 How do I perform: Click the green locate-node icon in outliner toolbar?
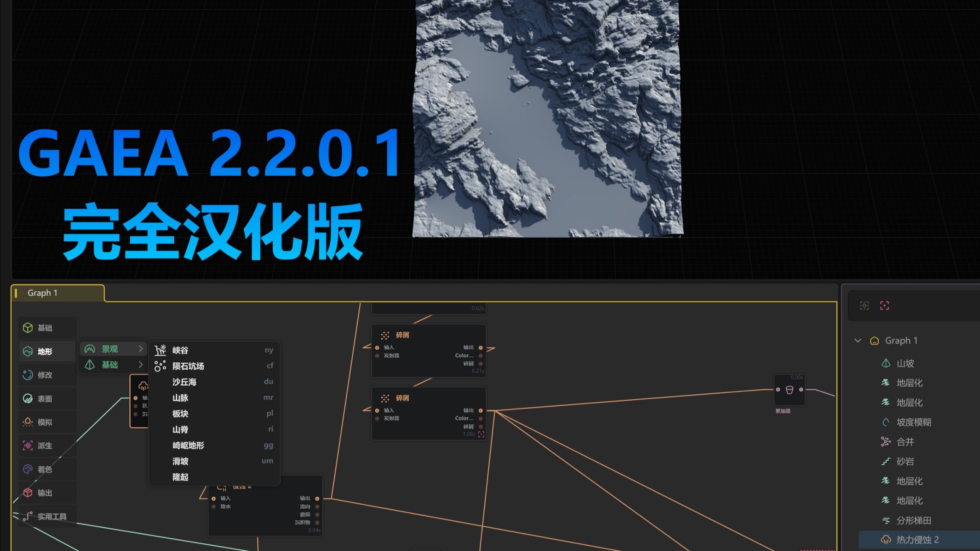point(864,306)
